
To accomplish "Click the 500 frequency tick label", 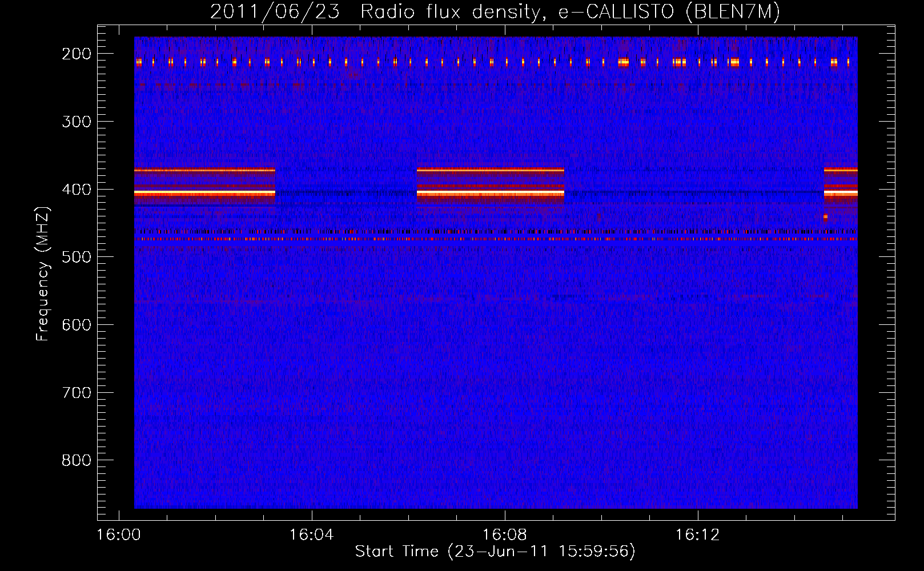I will 77,257.
